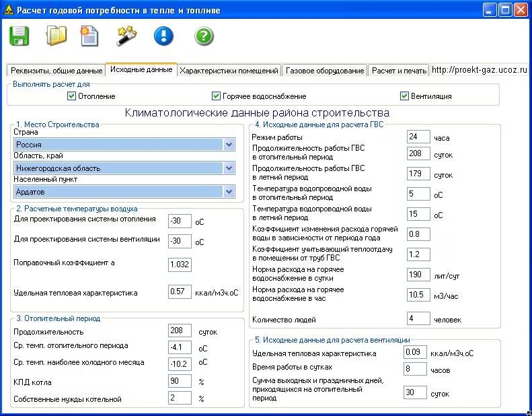Edit Собственные нужды котельной field
The width and height of the screenshot is (532, 416).
coord(180,398)
